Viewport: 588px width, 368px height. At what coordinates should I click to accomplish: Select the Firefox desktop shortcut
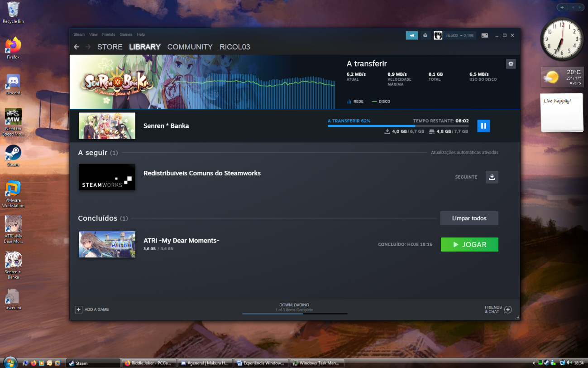pyautogui.click(x=13, y=48)
